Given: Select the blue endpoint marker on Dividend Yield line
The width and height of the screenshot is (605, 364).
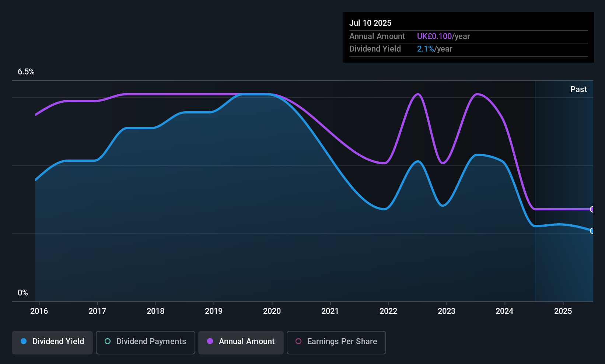Looking at the screenshot, I should [592, 231].
